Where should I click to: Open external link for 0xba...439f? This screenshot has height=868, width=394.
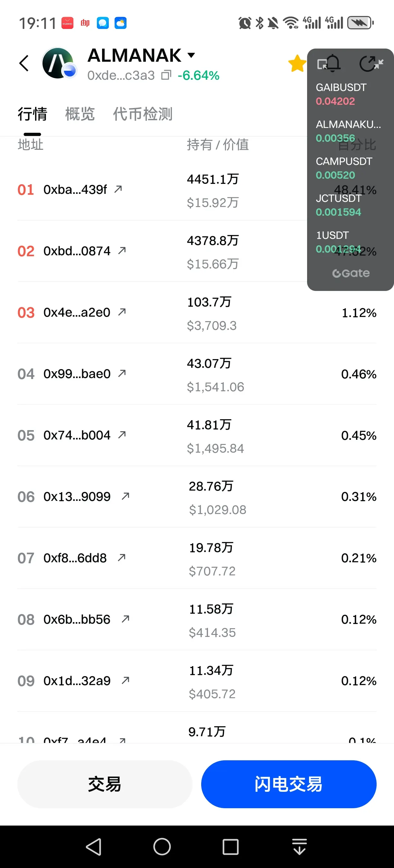point(118,189)
